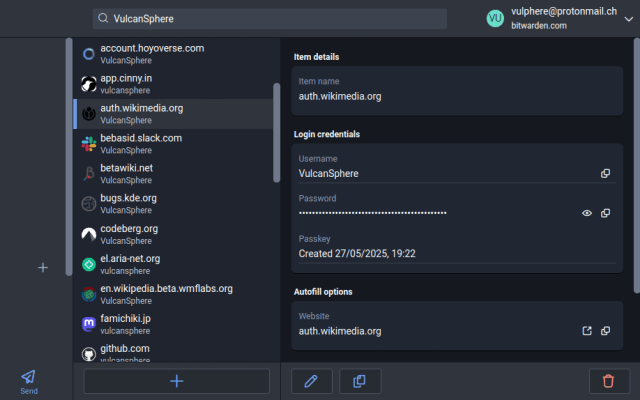Launch auth.wikimedia.org website in browser
Screen dimensions: 640x400
coord(587,331)
